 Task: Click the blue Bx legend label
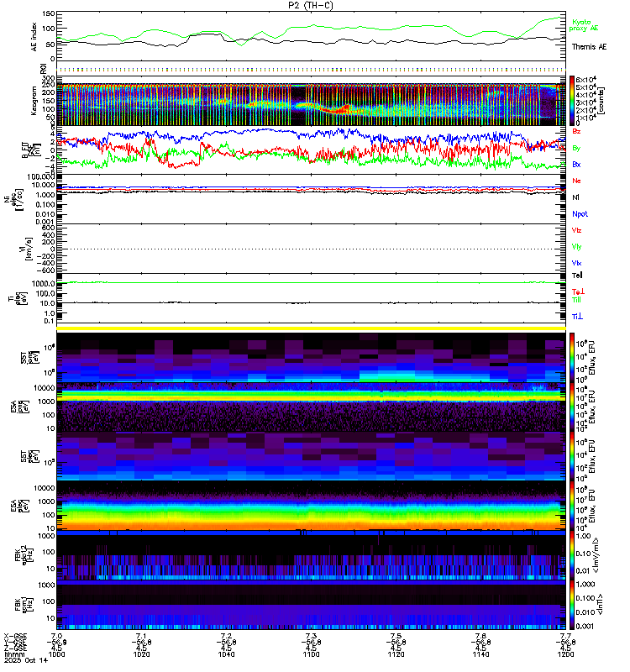tap(576, 164)
